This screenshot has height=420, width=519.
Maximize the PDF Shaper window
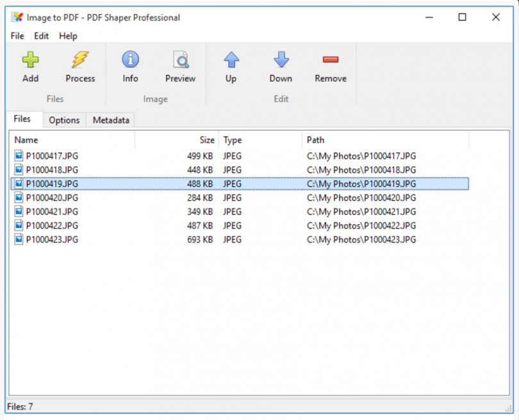click(463, 17)
